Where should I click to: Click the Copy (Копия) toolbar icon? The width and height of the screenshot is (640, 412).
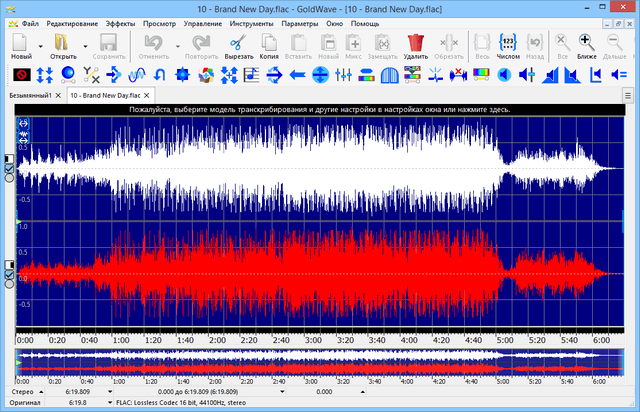tap(268, 43)
